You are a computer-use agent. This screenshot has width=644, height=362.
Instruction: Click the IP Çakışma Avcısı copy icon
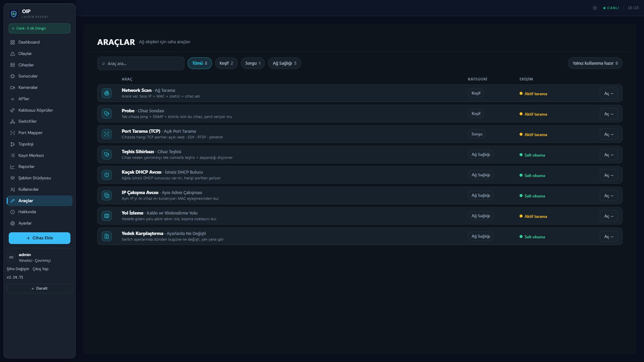click(107, 195)
